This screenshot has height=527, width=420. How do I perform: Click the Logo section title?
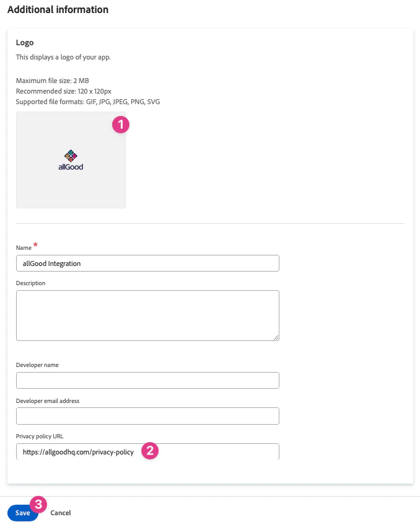coord(25,42)
